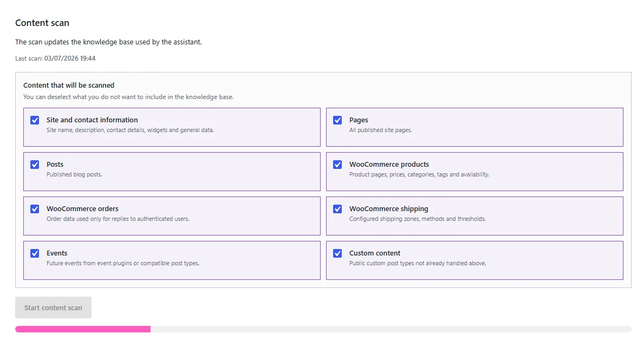The height and width of the screenshot is (347, 644).
Task: Uncheck the Events checkbox
Action: [x=35, y=253]
